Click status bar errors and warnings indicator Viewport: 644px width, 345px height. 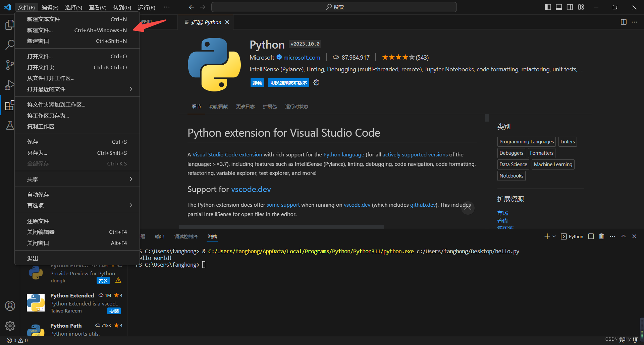pyautogui.click(x=17, y=340)
